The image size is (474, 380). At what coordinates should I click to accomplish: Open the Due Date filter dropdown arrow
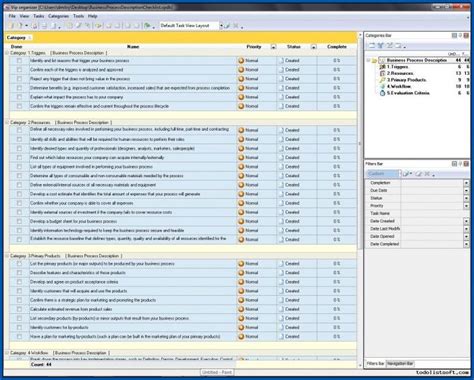pyautogui.click(x=466, y=191)
